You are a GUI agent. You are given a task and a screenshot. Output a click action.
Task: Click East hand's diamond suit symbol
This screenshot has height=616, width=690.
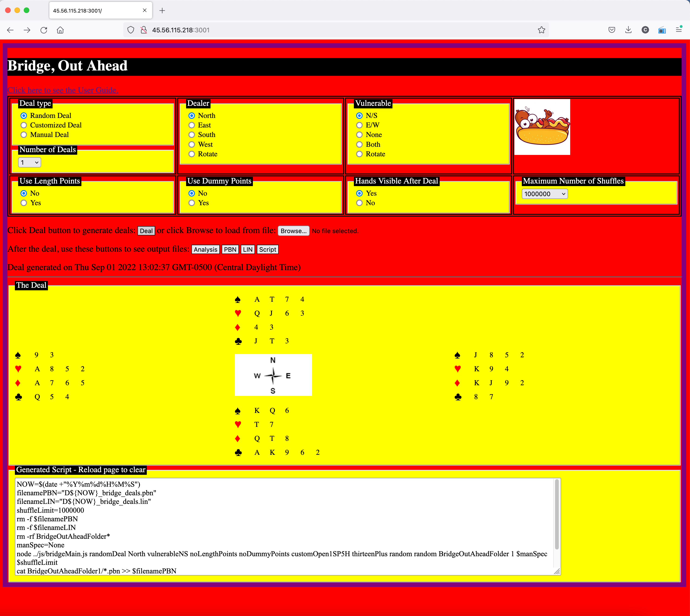pyautogui.click(x=457, y=383)
